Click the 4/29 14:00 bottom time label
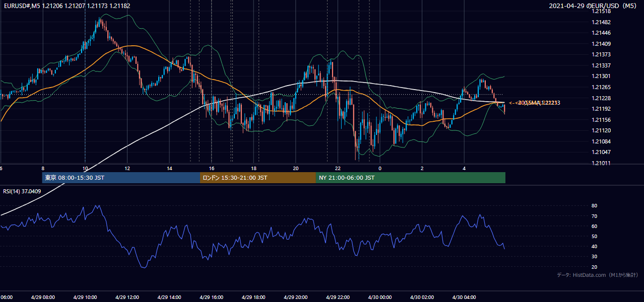The image size is (644, 302). click(169, 297)
